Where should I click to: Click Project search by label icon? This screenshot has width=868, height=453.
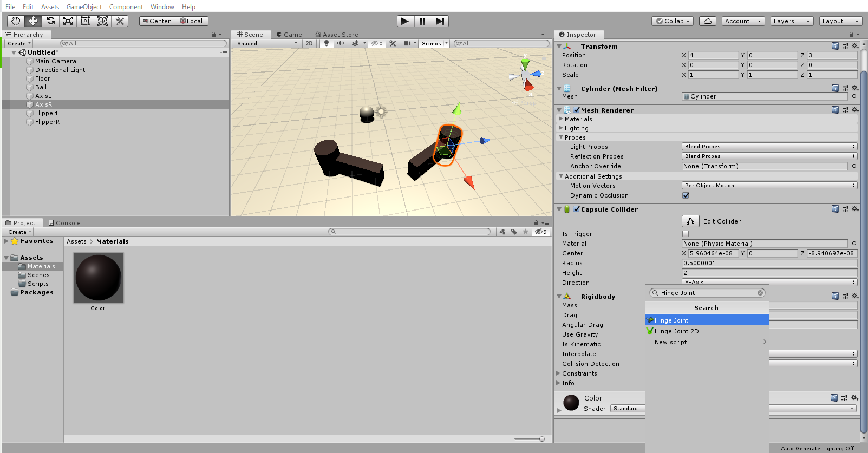[514, 232]
